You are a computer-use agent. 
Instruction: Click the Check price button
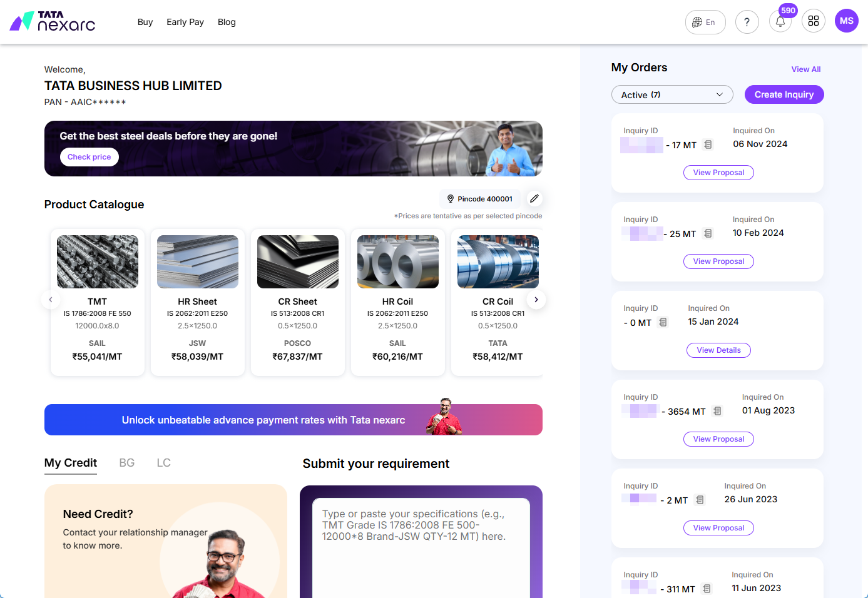pos(89,157)
